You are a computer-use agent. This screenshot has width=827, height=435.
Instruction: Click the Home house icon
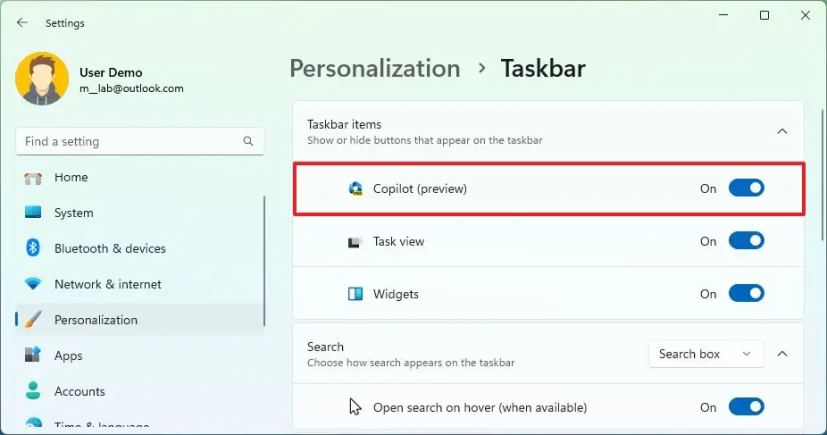[33, 178]
